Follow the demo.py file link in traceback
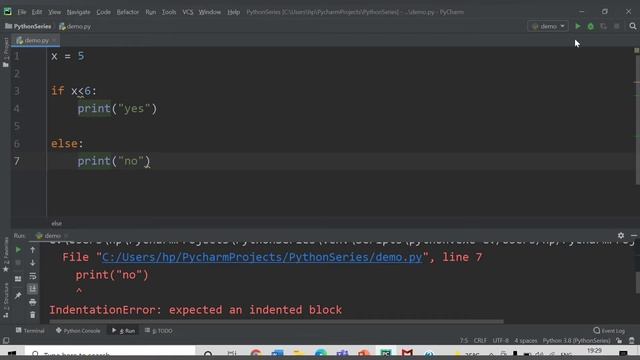Image resolution: width=640 pixels, height=360 pixels. 262,257
